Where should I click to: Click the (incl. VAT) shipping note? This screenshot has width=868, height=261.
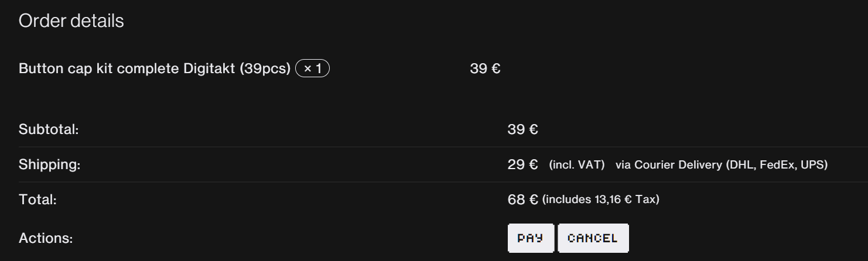coord(576,165)
